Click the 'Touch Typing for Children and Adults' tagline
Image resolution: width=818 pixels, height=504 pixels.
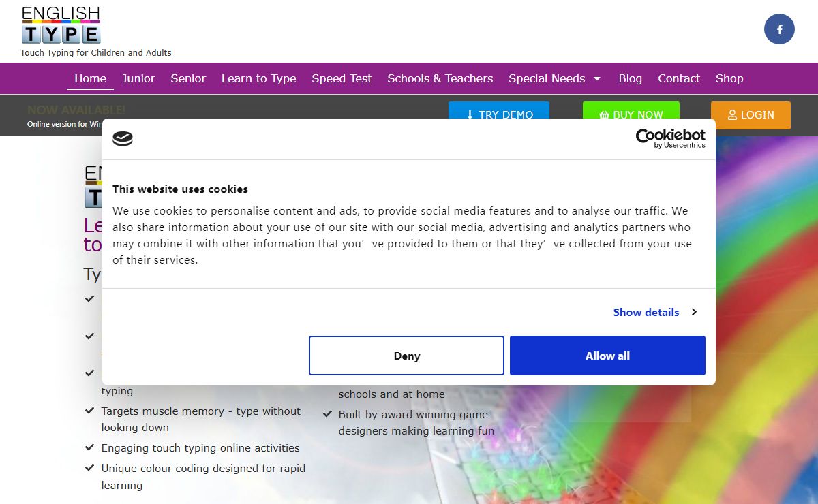96,52
